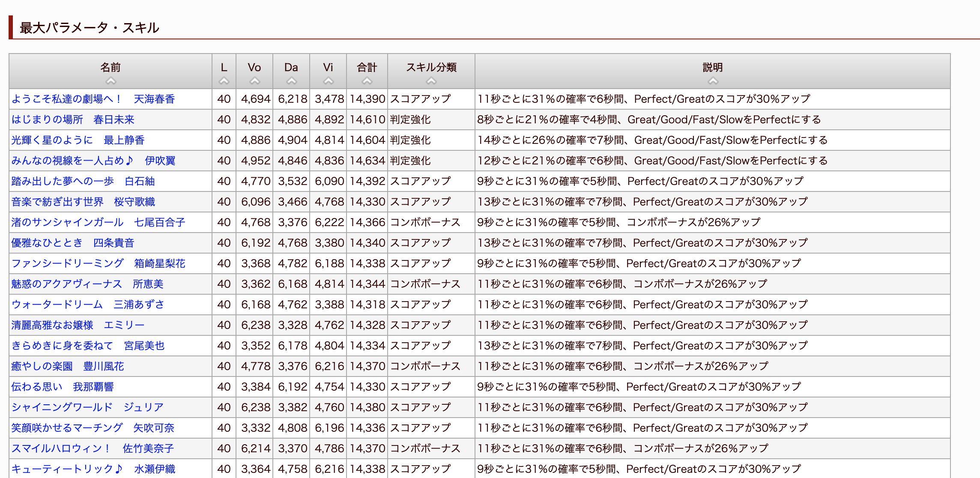Image resolution: width=980 pixels, height=478 pixels.
Task: Sort table by 名前 column arrow
Action: pos(111,81)
